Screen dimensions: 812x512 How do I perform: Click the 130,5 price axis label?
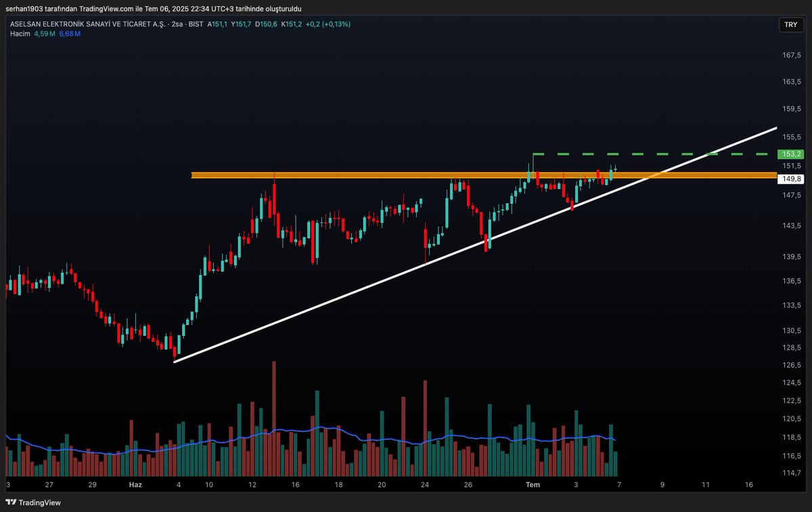tap(791, 330)
